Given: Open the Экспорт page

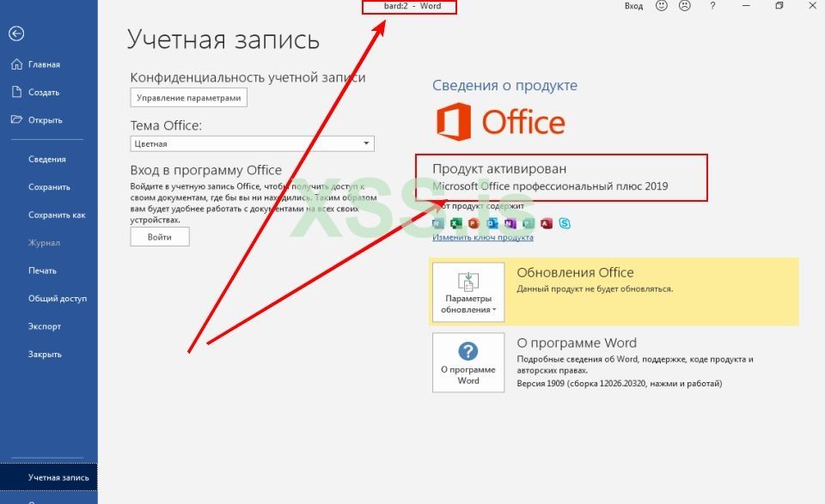Looking at the screenshot, I should 44,326.
